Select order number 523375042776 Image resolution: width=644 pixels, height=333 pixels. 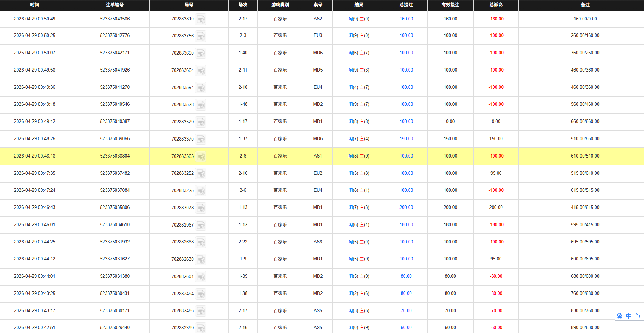[115, 36]
